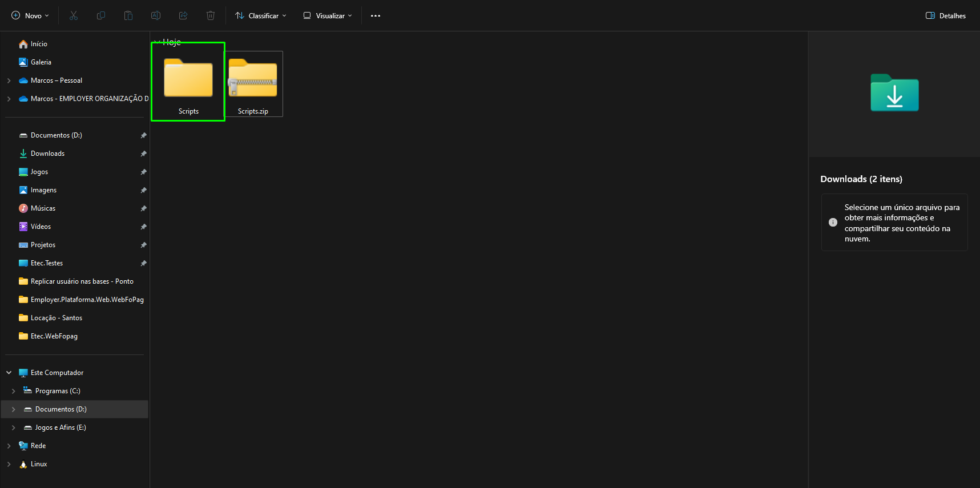Unpin Downloads using its pin icon

point(143,154)
